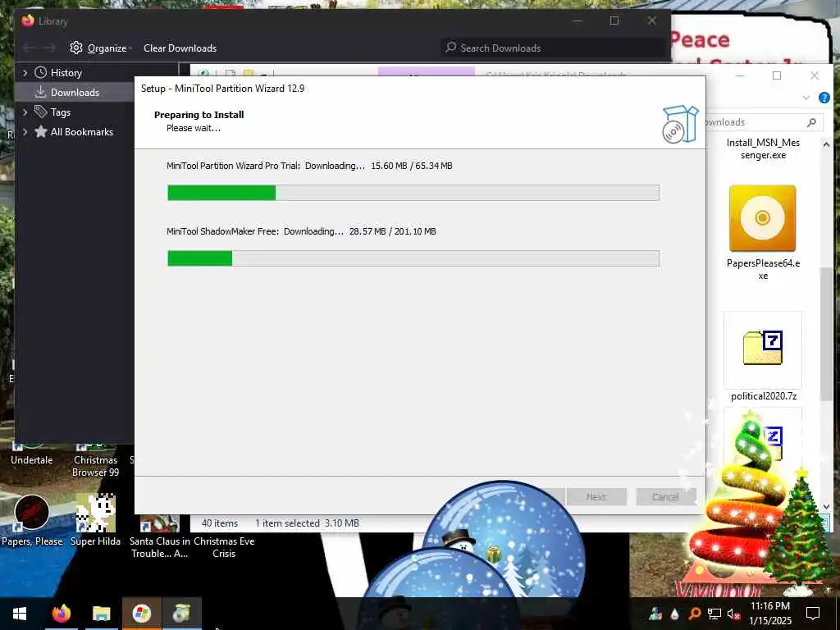Open Papers, Please desktop shortcut
This screenshot has height=630, width=840.
[x=32, y=520]
